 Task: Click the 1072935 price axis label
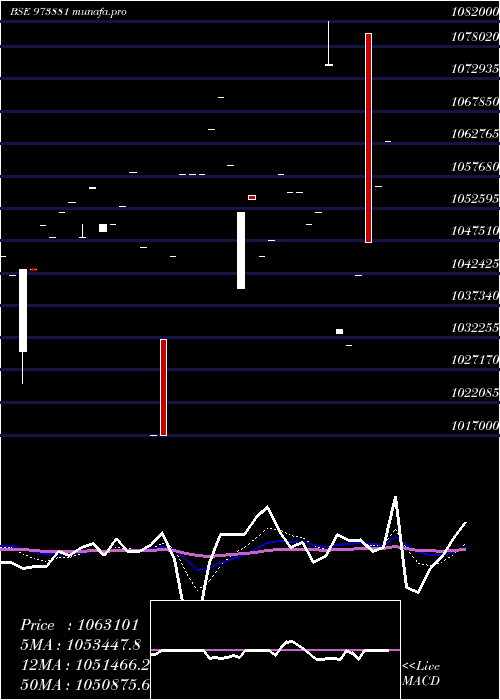476,69
